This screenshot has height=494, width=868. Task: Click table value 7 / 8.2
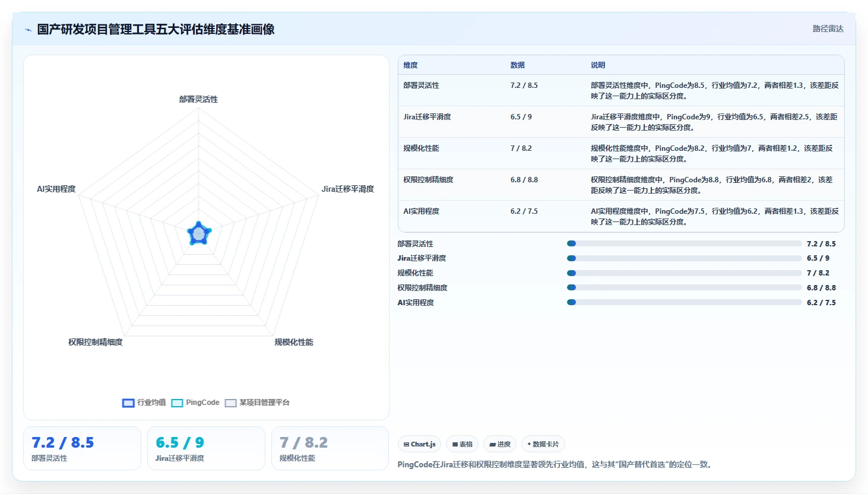(521, 148)
